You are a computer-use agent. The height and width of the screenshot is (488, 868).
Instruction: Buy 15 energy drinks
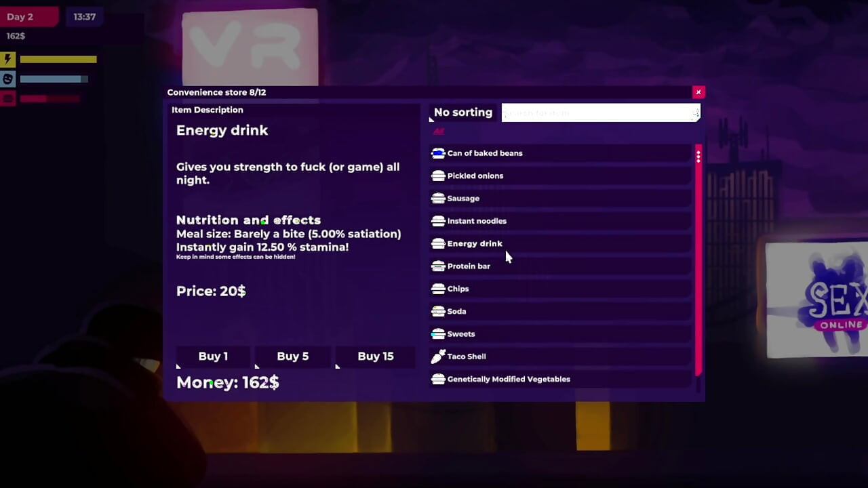click(x=375, y=357)
